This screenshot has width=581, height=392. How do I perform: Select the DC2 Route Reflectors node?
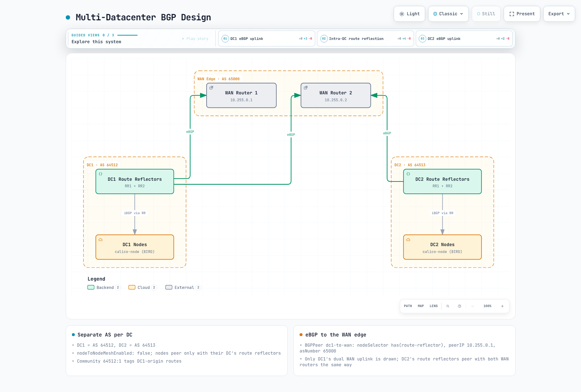442,181
